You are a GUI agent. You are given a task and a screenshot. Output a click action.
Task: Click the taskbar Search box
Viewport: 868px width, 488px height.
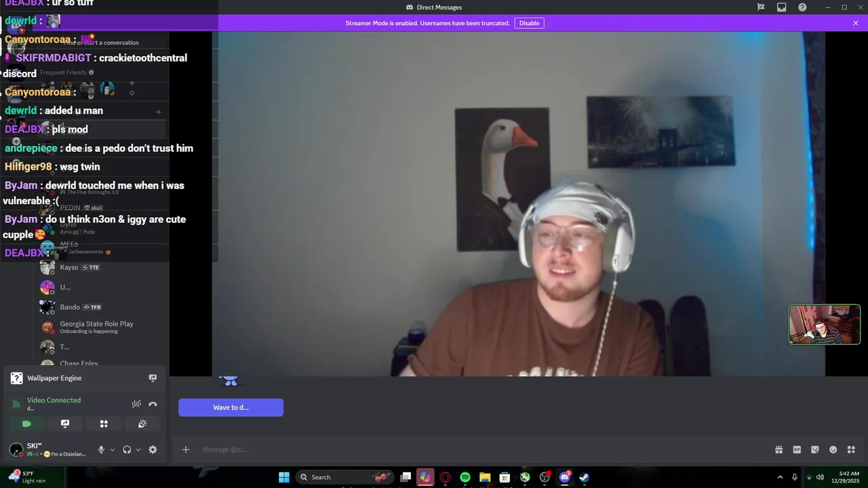pos(345,477)
